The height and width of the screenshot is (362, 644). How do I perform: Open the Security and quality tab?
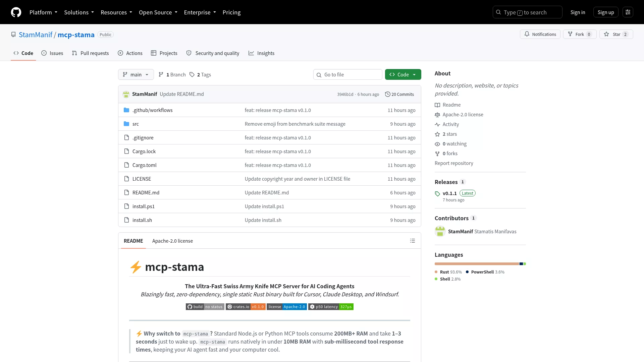coord(213,53)
